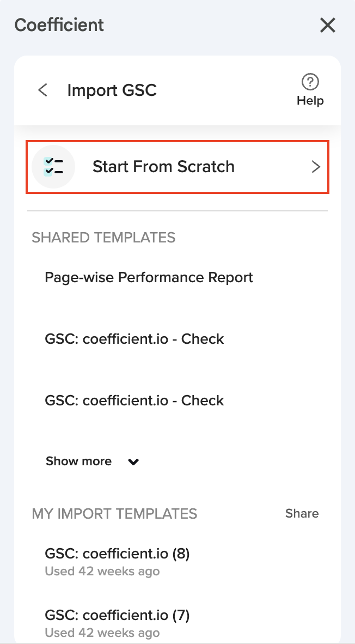
Task: Click the SHARED TEMPLATES section header
Action: pos(103,238)
